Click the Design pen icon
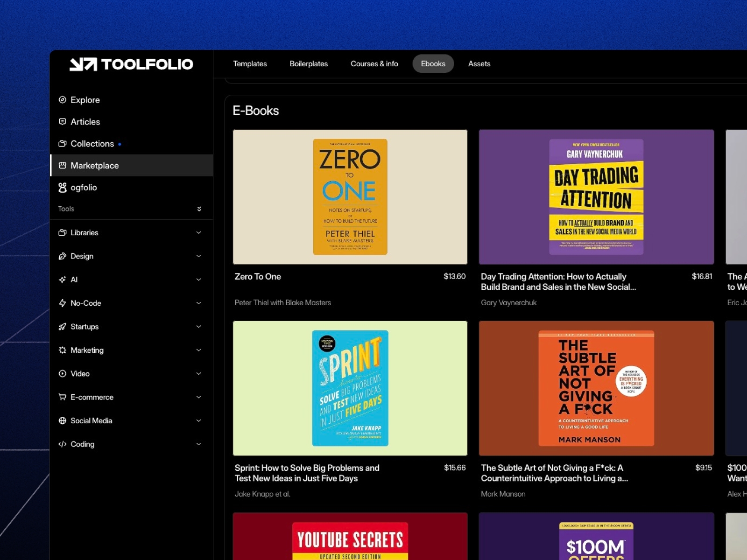This screenshot has width=747, height=560. (x=63, y=256)
